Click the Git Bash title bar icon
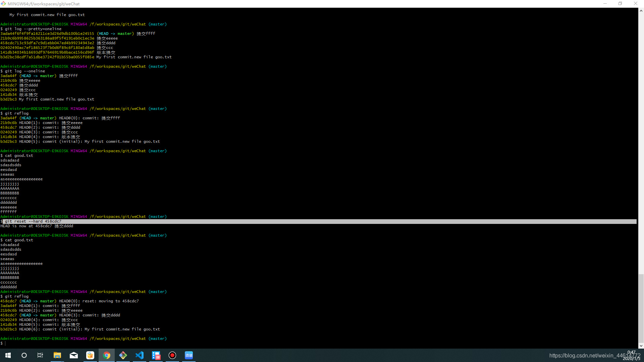This screenshot has height=362, width=644. coord(3,4)
